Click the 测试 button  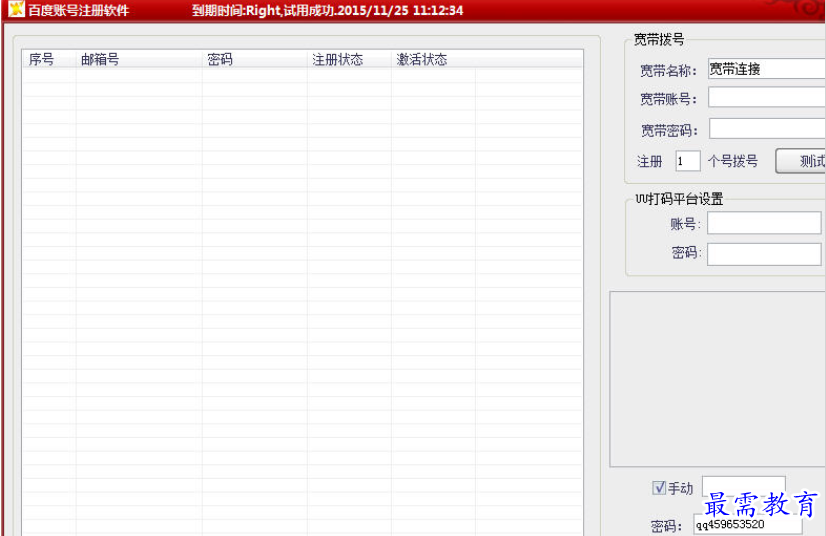pos(801,161)
